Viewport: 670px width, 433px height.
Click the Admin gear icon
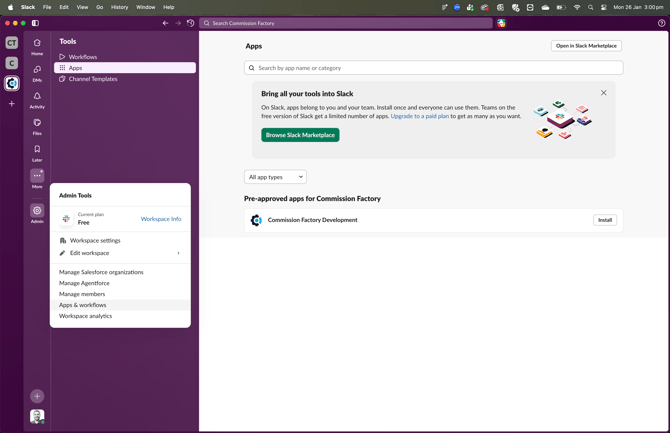coord(37,211)
